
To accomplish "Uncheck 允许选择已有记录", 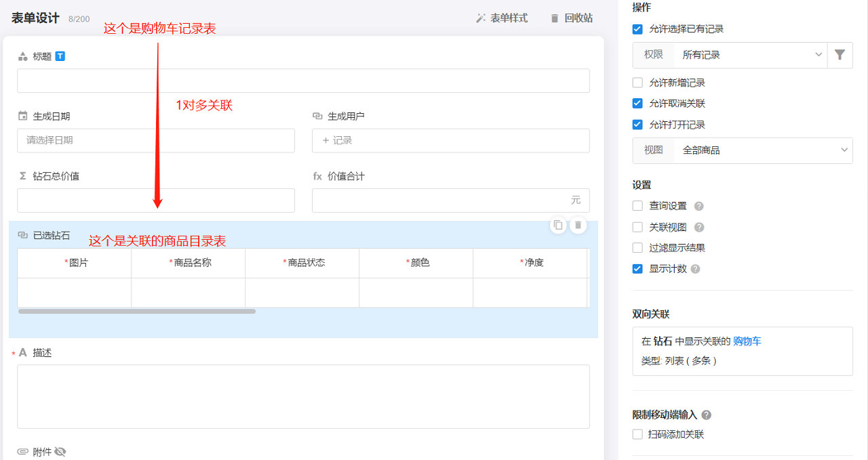I will pyautogui.click(x=636, y=28).
